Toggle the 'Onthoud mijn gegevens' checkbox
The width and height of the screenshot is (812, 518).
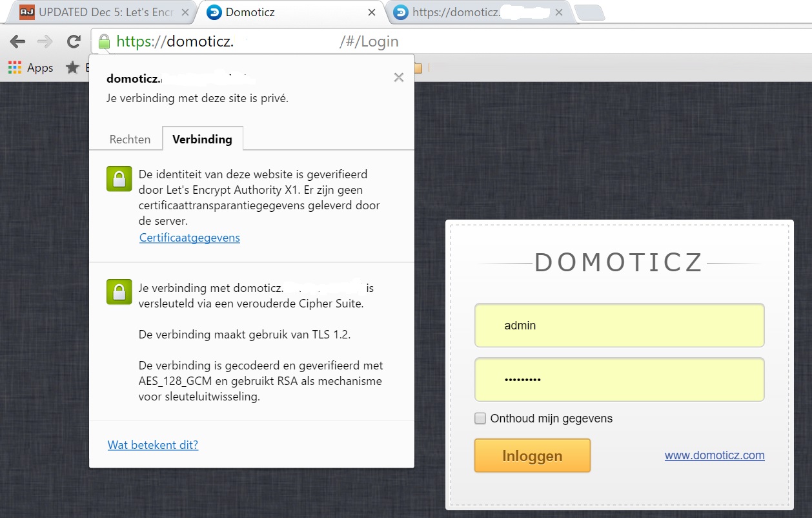point(480,419)
